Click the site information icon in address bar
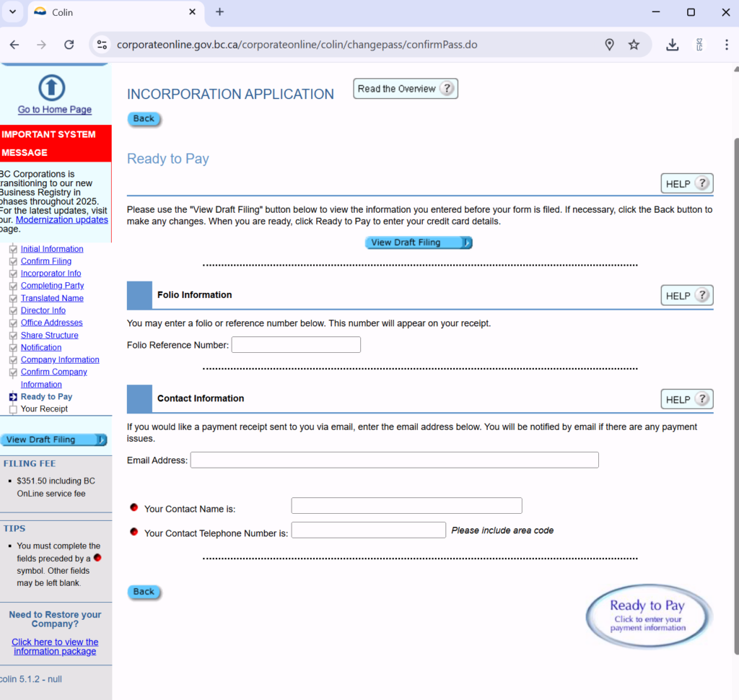Image resolution: width=739 pixels, height=700 pixels. point(102,45)
